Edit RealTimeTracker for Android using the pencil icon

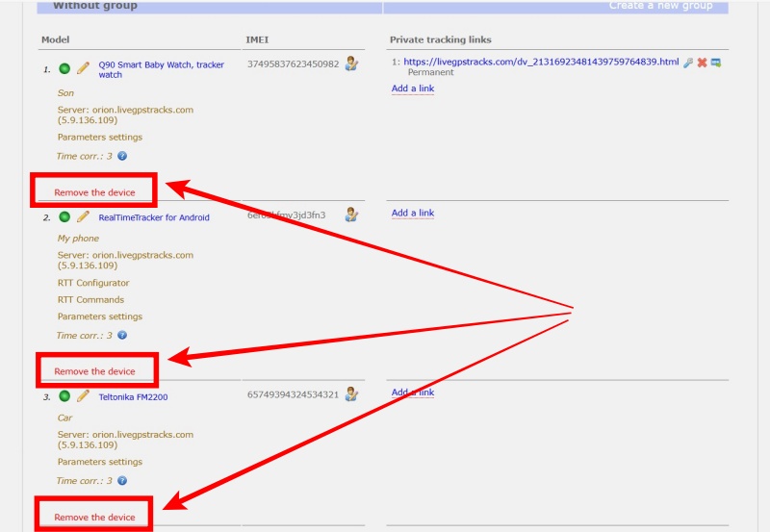coord(83,217)
